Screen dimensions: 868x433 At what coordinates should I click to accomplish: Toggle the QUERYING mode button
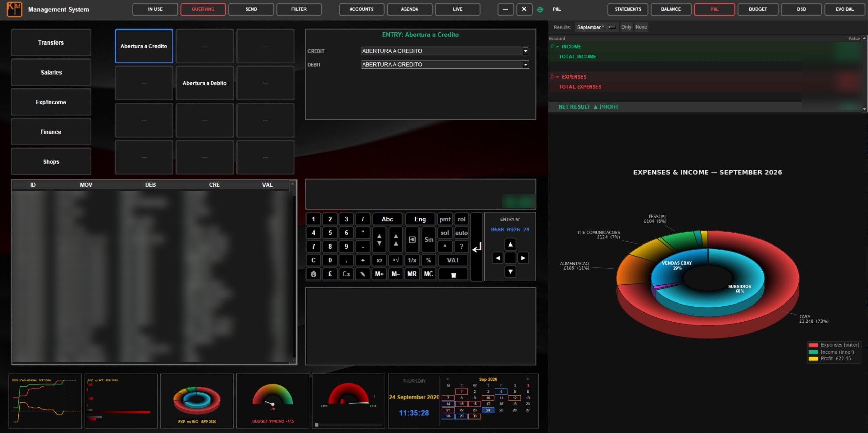tap(203, 9)
